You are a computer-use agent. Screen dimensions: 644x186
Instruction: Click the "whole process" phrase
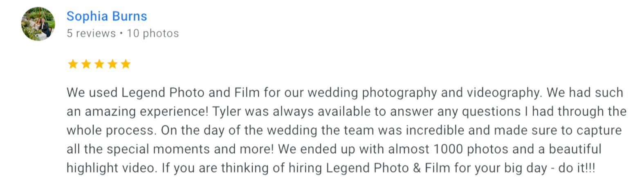110,130
